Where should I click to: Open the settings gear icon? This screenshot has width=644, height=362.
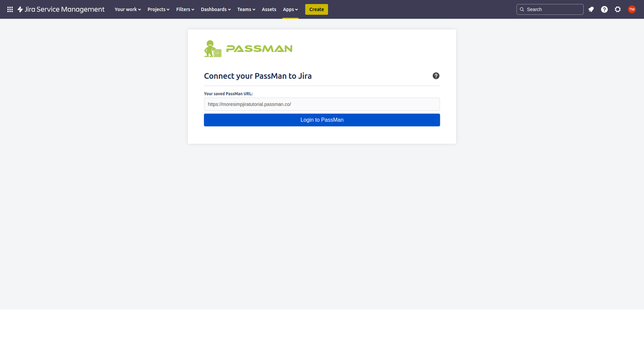[618, 9]
